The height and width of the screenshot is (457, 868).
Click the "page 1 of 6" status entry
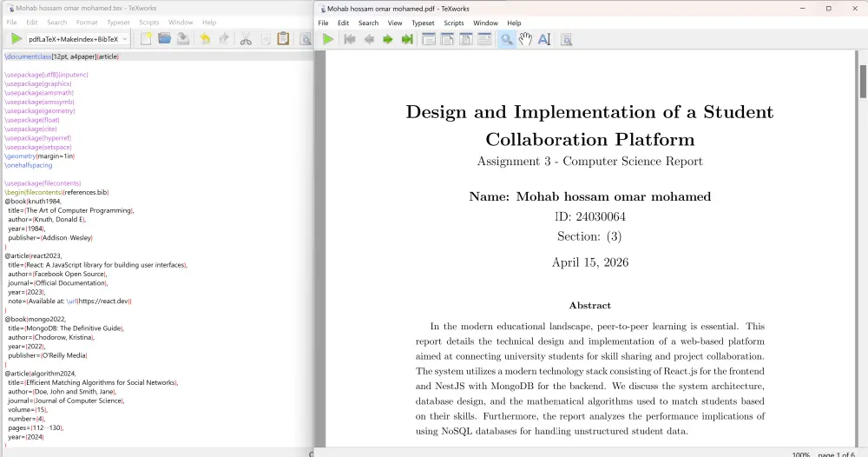coord(836,454)
